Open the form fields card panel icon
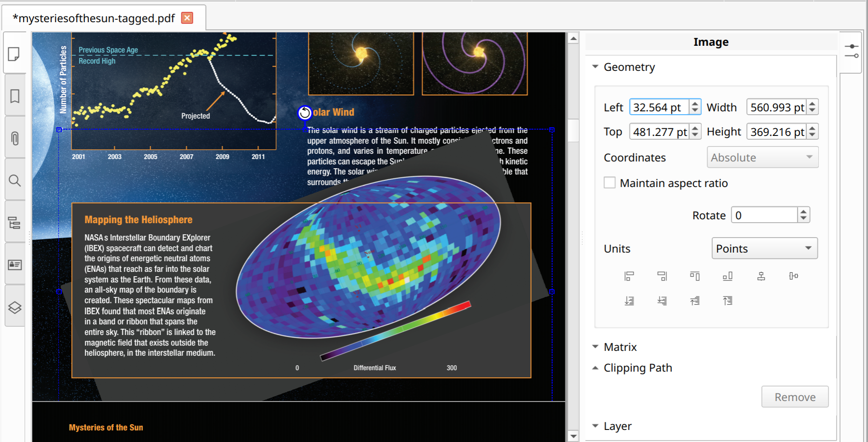The image size is (868, 442). (x=14, y=265)
